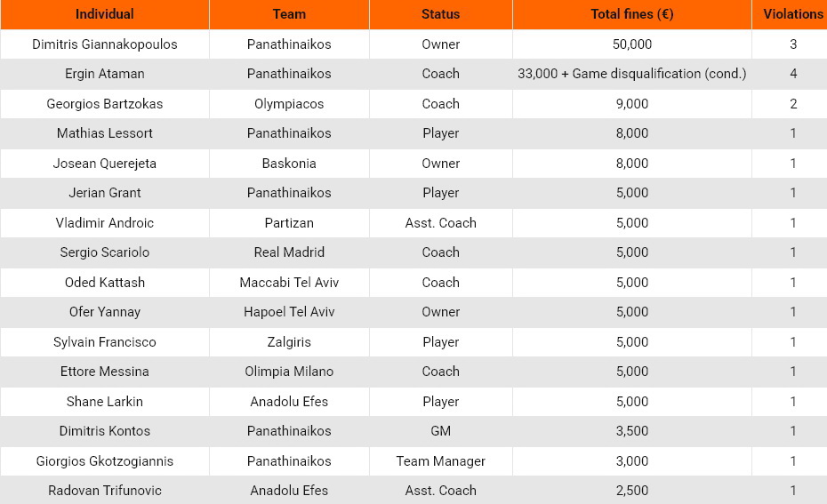The height and width of the screenshot is (504, 827).
Task: Select the Radovan Trifunovic name cell
Action: click(x=105, y=491)
